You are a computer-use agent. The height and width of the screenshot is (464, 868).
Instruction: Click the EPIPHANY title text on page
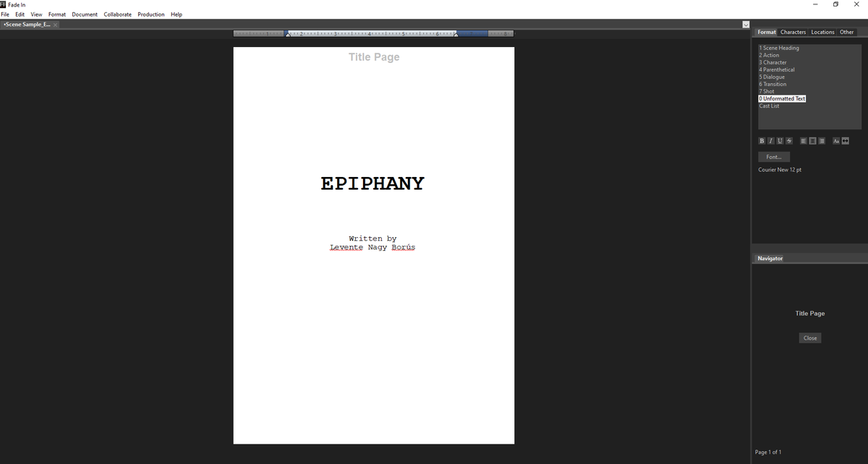373,184
